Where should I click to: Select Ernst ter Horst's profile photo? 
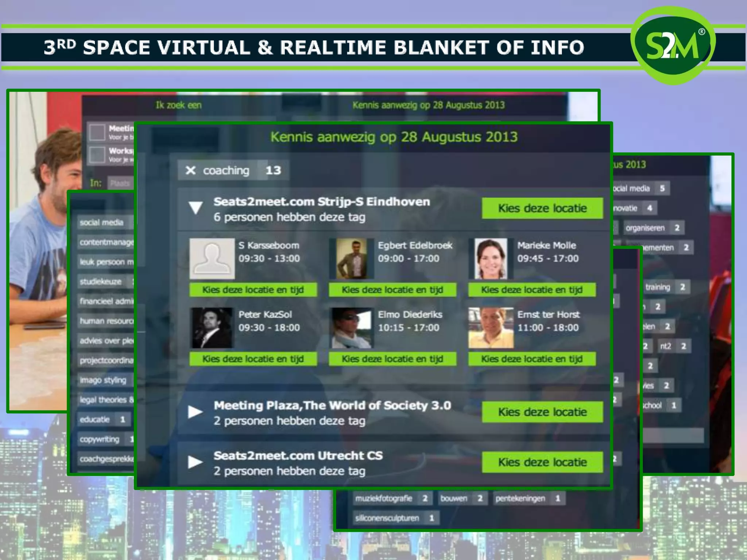pos(491,328)
